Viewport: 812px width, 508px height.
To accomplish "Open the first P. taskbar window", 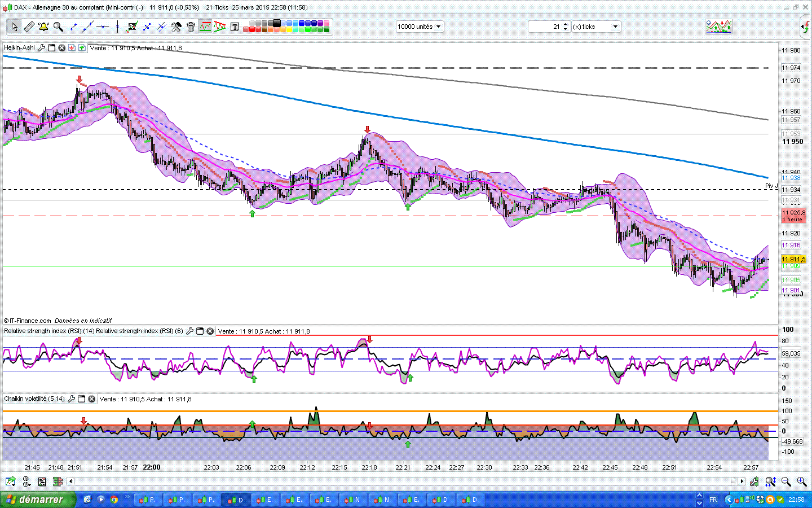I will pyautogui.click(x=148, y=500).
